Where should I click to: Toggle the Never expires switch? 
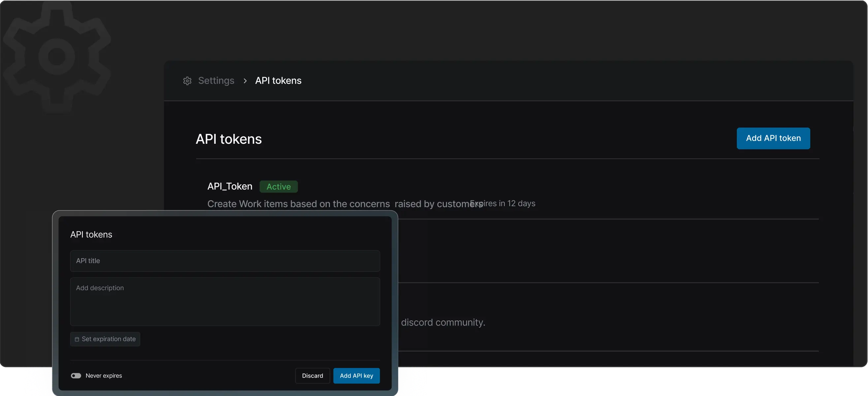[x=76, y=376]
